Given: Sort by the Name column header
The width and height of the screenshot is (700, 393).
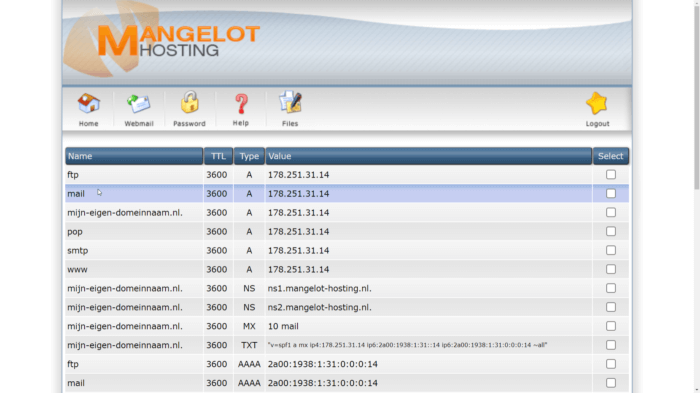Looking at the screenshot, I should (134, 156).
